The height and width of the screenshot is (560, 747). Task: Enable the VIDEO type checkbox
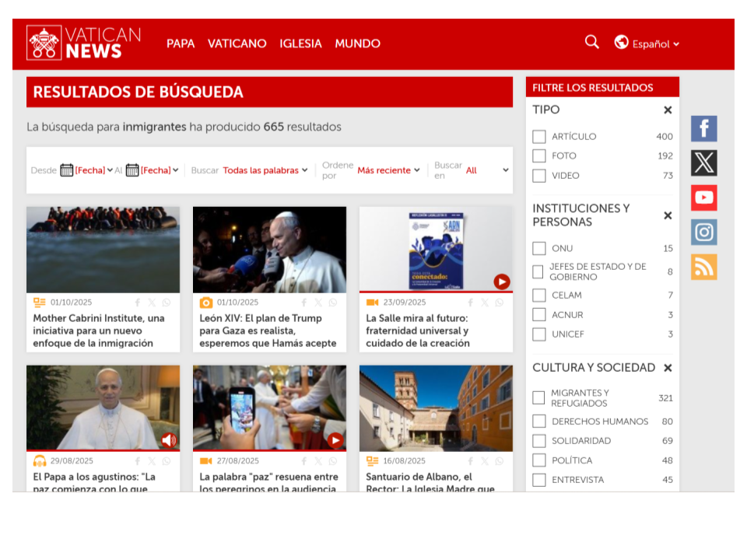coord(539,176)
